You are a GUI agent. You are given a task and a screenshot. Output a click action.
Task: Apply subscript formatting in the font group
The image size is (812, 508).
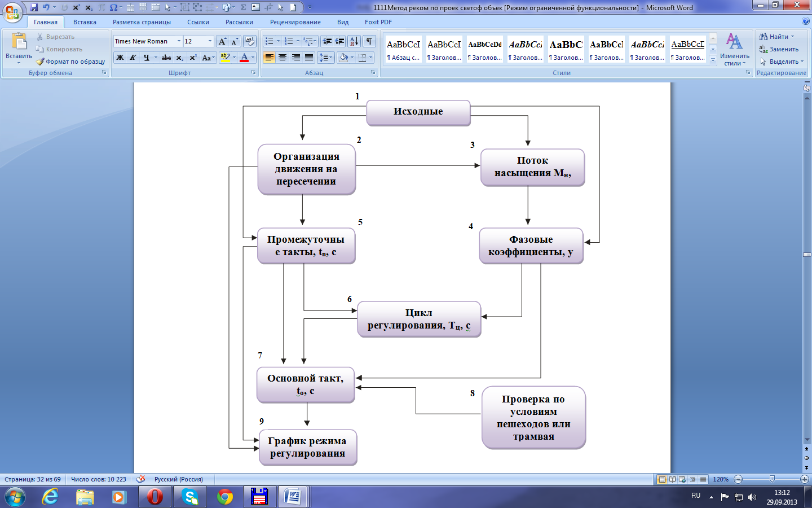tap(179, 58)
